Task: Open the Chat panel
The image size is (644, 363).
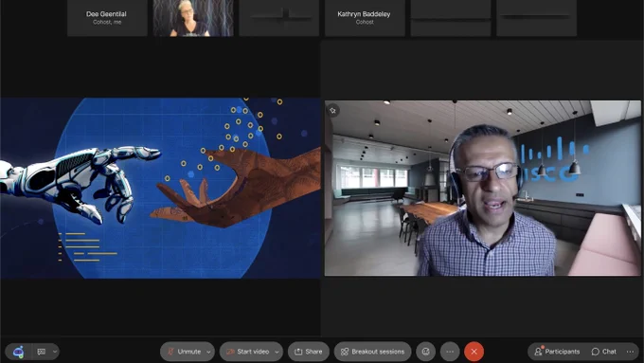Action: 604,352
